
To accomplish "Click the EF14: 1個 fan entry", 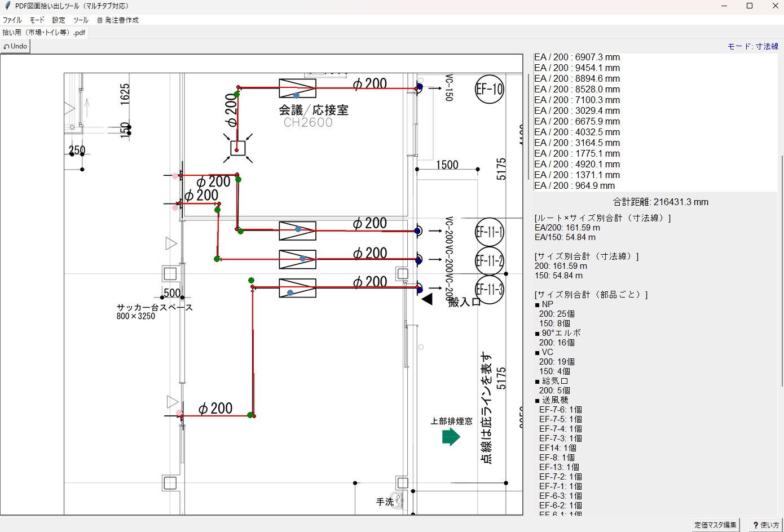I will point(558,448).
